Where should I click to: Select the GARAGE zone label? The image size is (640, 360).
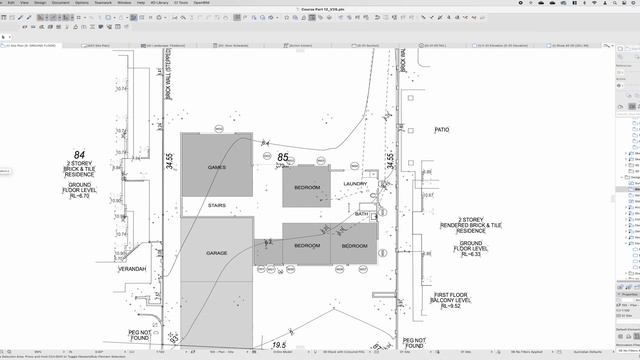[x=216, y=253]
